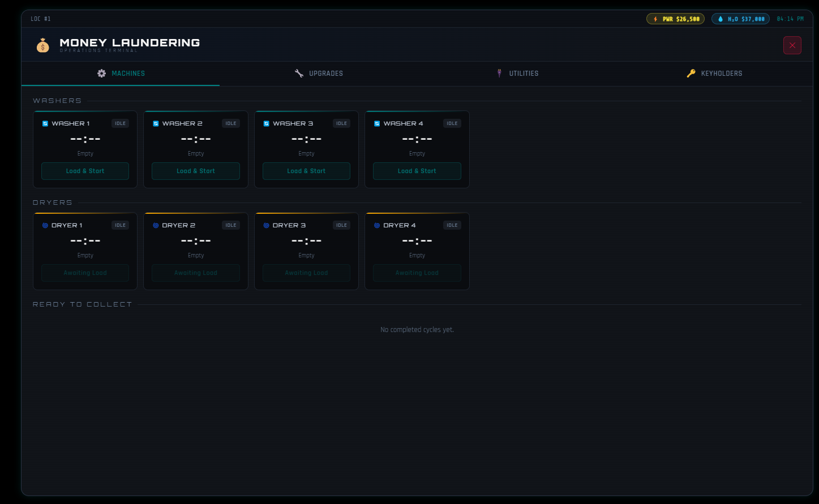Open the Utilities tab

516,74
